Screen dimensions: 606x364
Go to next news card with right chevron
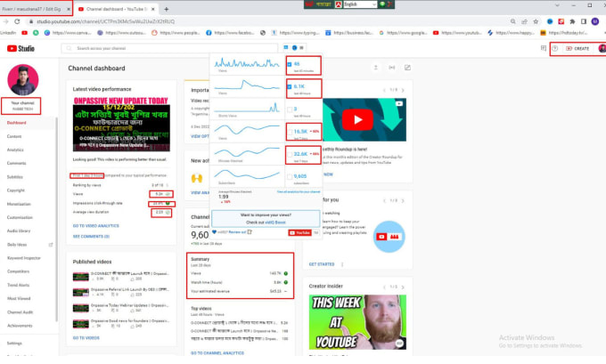click(403, 90)
